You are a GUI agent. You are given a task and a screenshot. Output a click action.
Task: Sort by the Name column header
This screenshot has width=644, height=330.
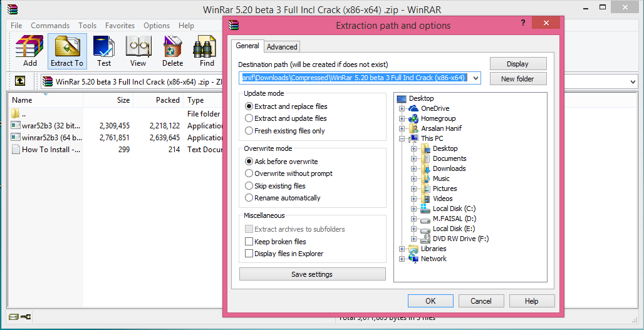click(45, 100)
